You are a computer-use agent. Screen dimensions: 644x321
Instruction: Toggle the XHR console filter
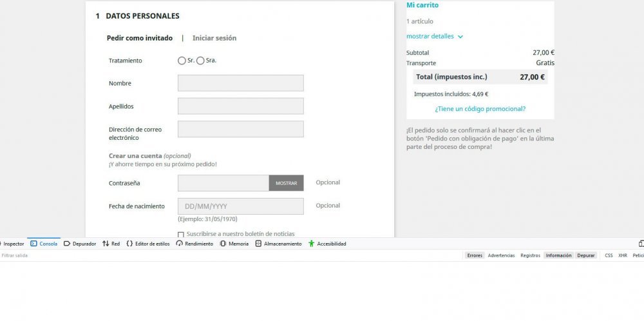tap(623, 256)
